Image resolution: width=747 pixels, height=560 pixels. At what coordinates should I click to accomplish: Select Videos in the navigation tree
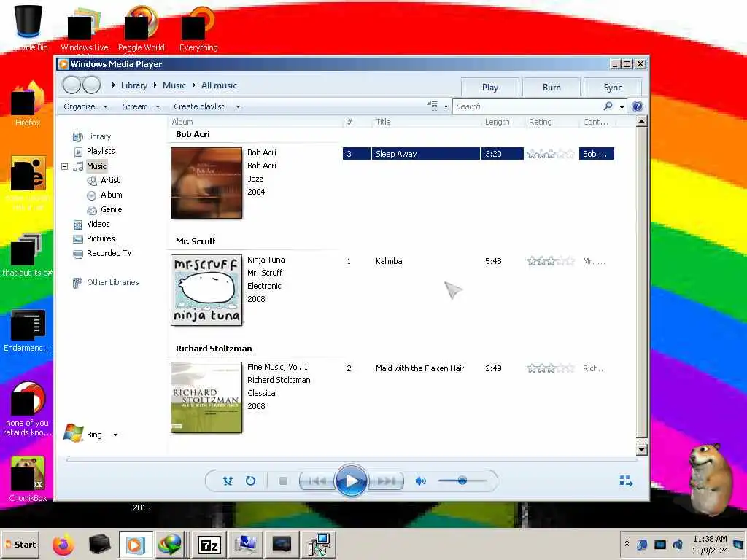click(98, 224)
